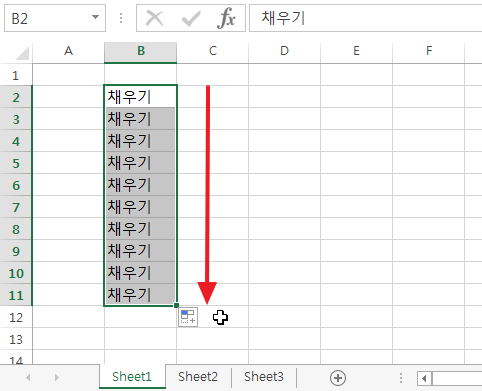This screenshot has width=482, height=391.
Task: Select column B header
Action: pos(141,51)
